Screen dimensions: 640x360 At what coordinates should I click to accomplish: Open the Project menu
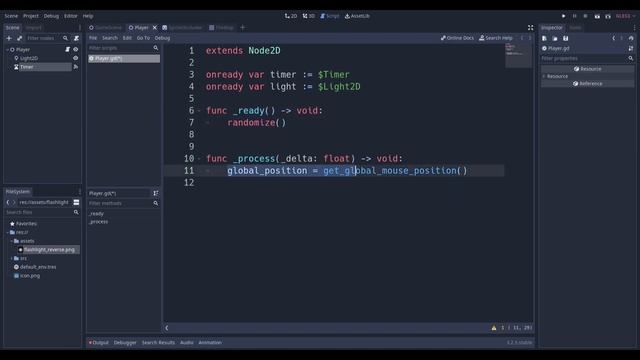[x=31, y=16]
